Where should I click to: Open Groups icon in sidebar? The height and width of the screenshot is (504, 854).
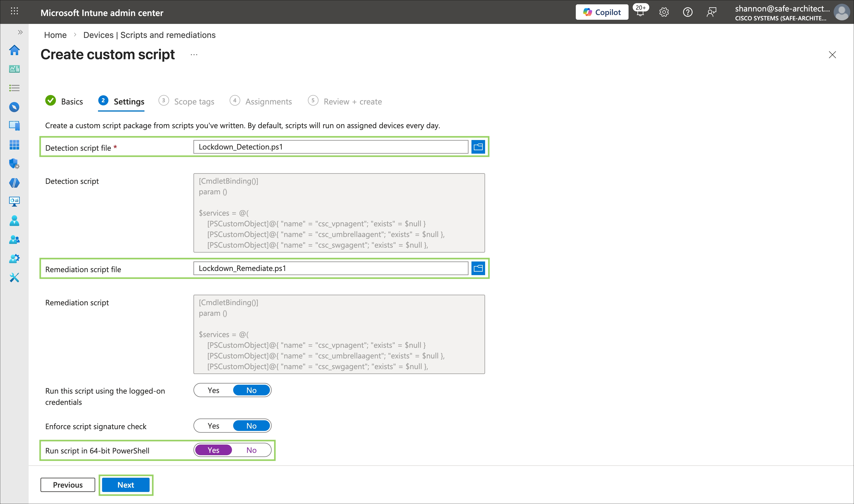pyautogui.click(x=14, y=240)
